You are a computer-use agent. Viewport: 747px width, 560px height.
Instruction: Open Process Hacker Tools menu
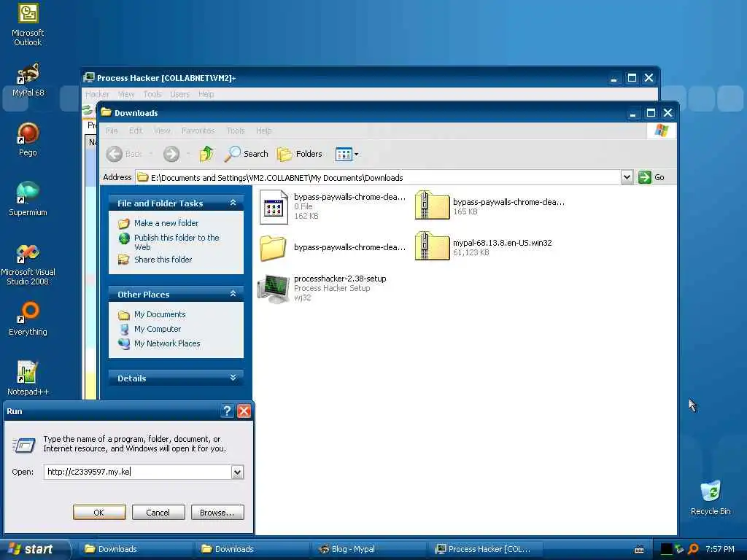[152, 94]
